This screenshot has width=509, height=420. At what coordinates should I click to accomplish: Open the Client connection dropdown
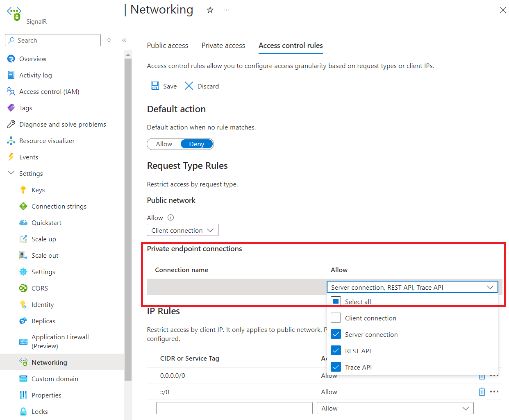[x=182, y=230]
